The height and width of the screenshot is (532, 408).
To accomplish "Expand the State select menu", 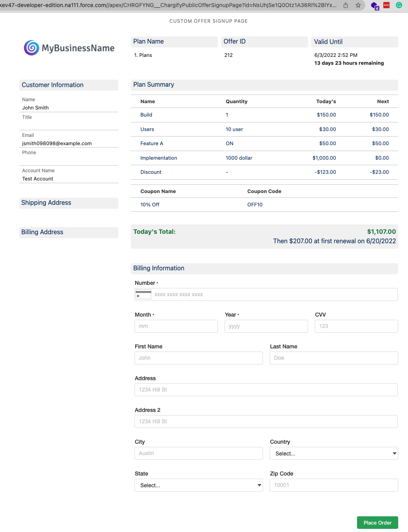I will [198, 485].
